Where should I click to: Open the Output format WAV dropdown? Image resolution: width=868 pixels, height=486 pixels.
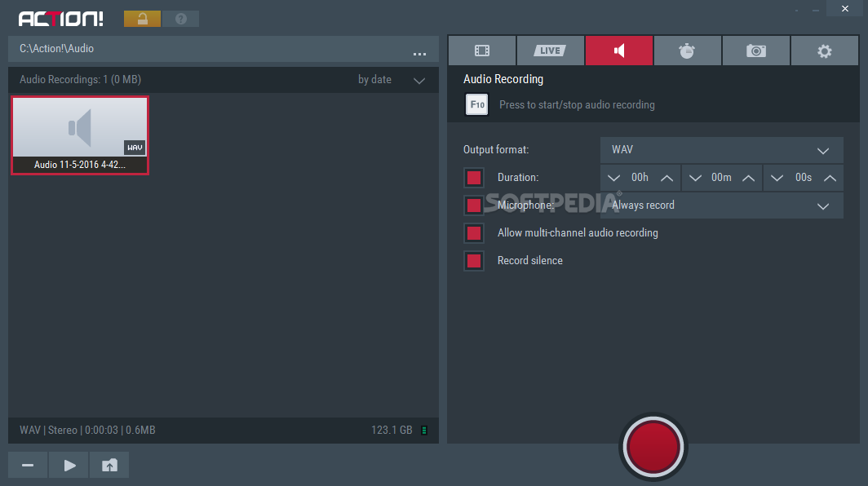click(722, 150)
